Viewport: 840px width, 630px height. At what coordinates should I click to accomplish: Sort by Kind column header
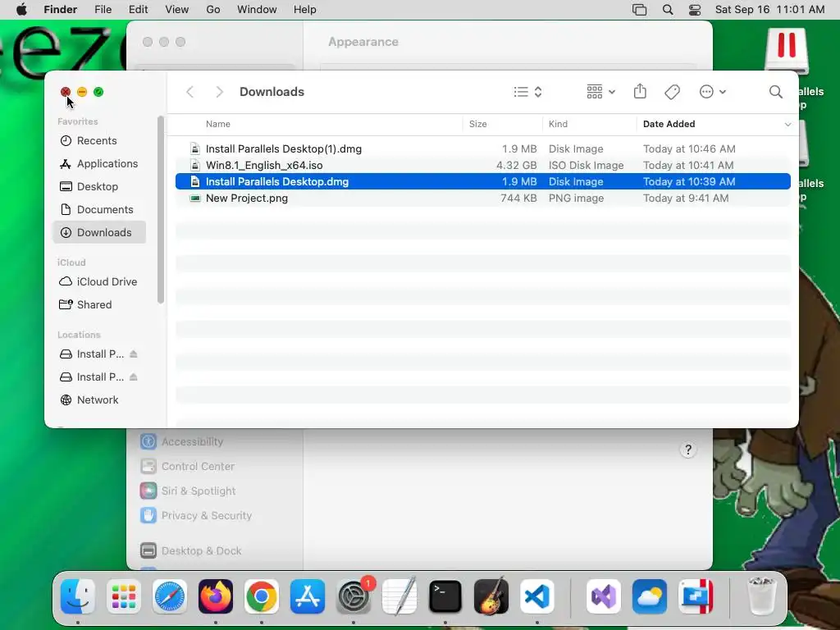[558, 124]
